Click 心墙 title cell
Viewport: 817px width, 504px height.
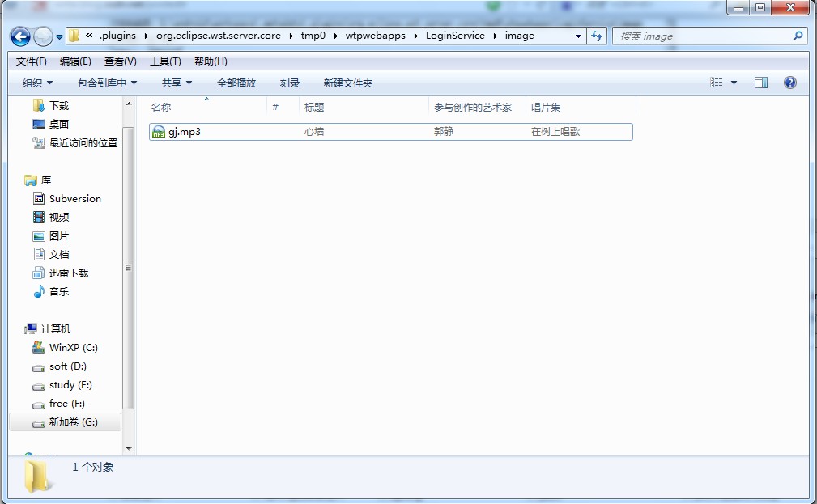point(314,132)
